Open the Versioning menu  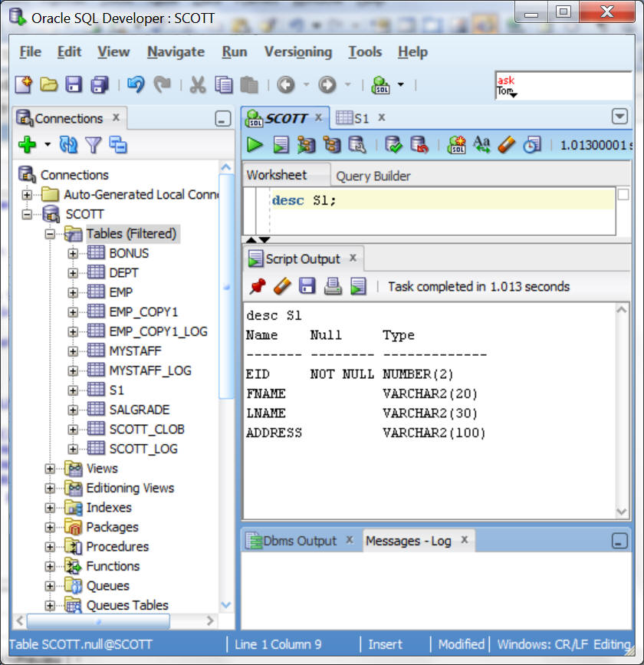pos(298,51)
